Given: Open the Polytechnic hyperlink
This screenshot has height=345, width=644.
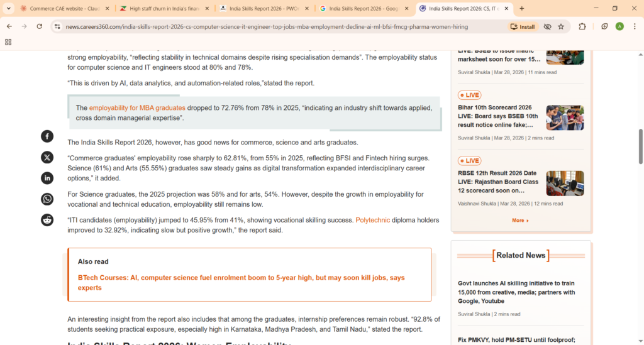Looking at the screenshot, I should pyautogui.click(x=372, y=220).
